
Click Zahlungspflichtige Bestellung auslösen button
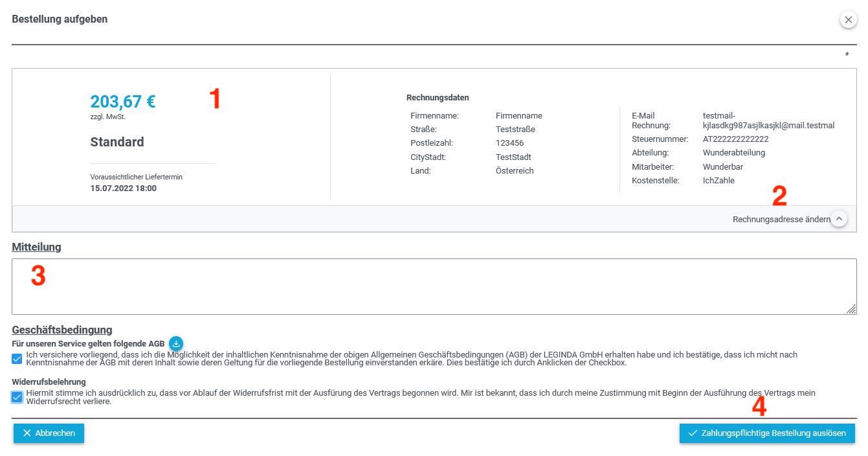coord(767,433)
